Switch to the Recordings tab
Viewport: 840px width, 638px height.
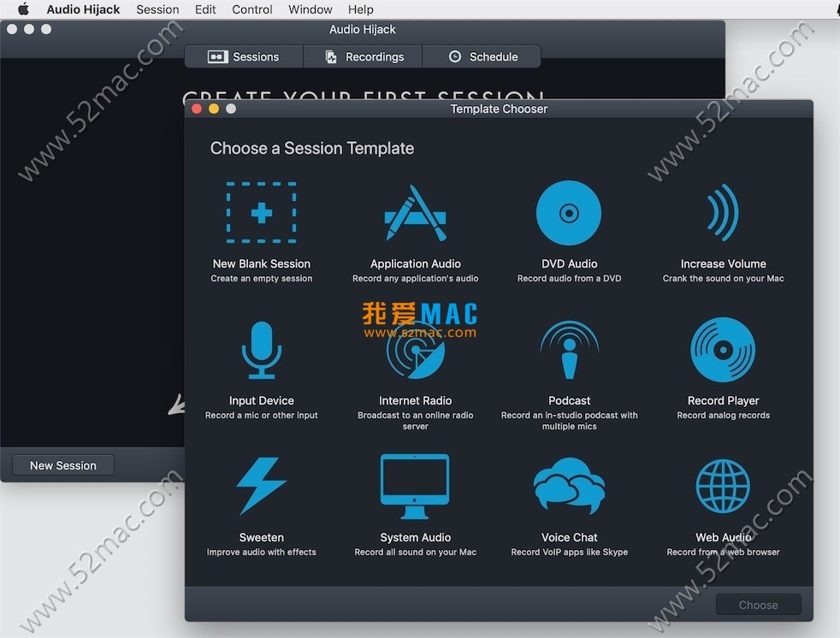[363, 56]
